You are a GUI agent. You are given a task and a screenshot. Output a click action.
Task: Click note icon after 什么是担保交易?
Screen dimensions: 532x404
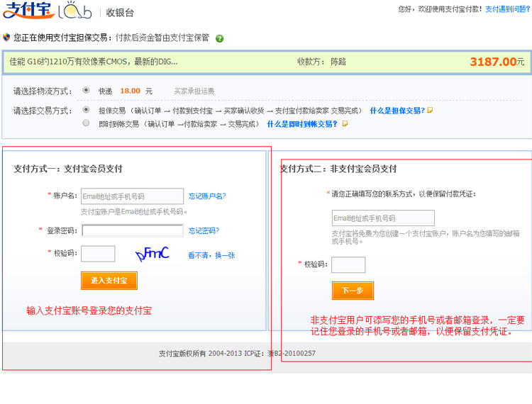[x=430, y=110]
